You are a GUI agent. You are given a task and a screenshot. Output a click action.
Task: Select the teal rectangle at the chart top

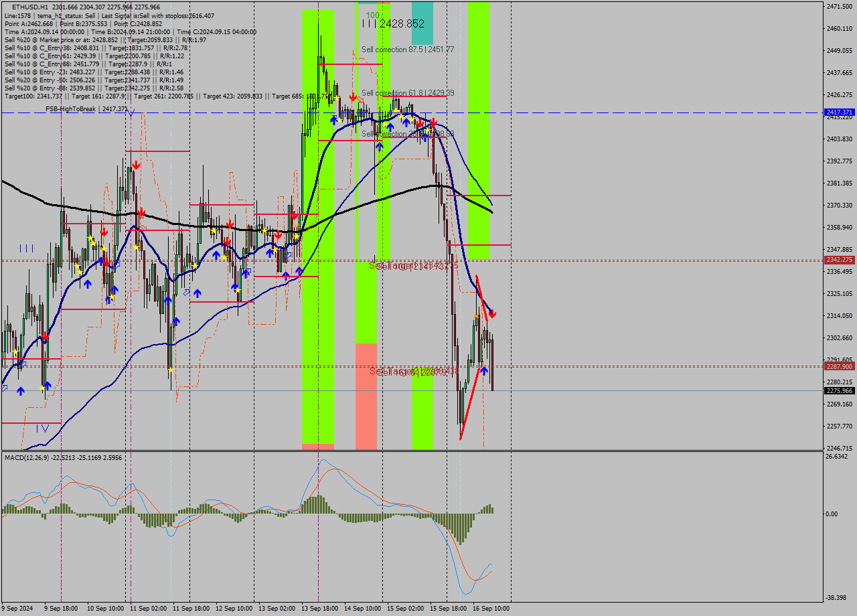(x=422, y=23)
